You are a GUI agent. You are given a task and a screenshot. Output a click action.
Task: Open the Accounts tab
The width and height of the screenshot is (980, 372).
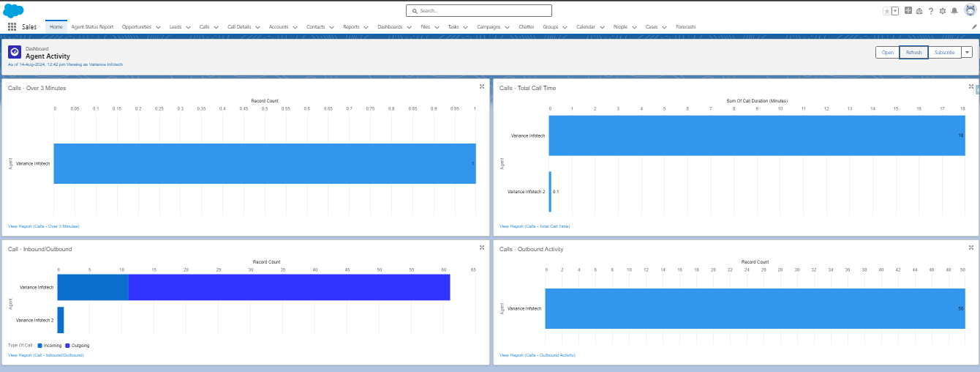coord(279,26)
